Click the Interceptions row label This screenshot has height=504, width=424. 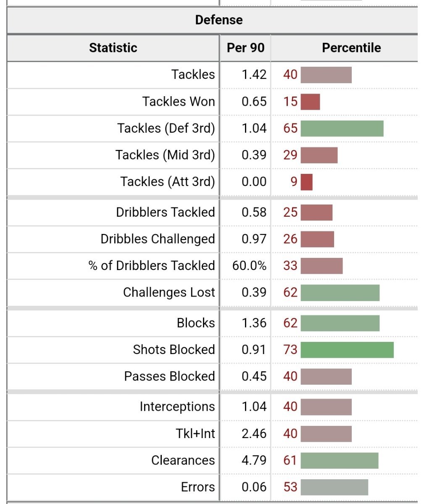coord(177,407)
